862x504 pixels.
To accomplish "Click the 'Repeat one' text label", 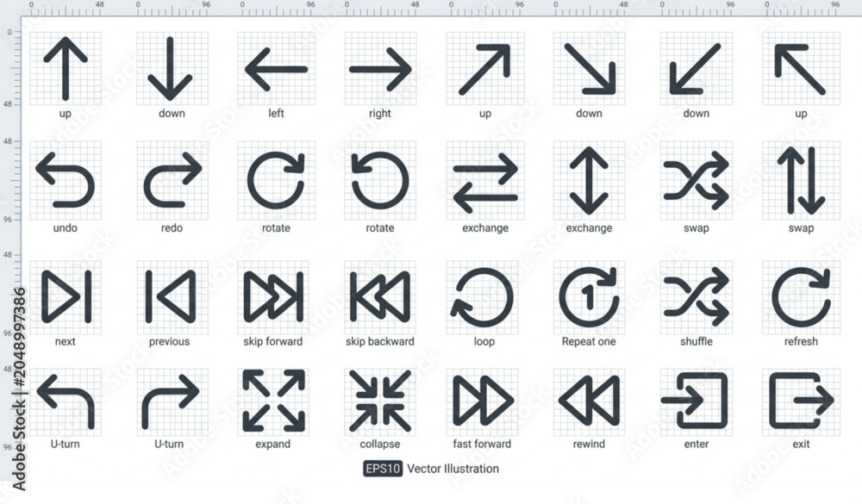I will tap(588, 341).
